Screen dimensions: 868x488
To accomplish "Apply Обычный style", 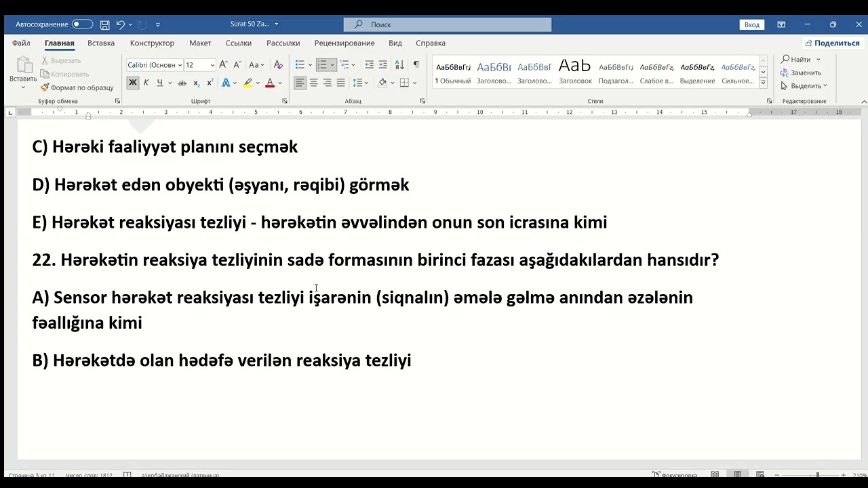I will pos(453,73).
